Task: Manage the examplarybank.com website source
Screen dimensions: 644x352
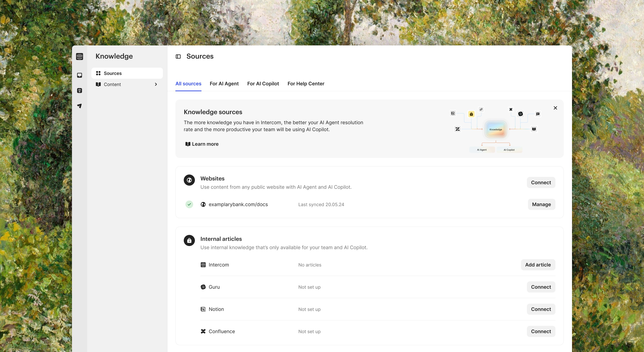Action: 541,204
